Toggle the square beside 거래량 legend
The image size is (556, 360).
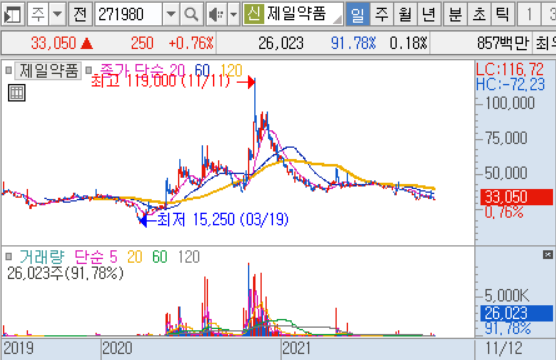click(x=9, y=256)
